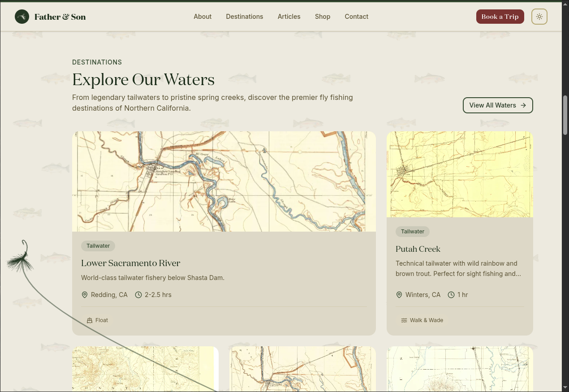Click the Lower Sacramento River heading
The width and height of the screenshot is (569, 392).
[x=131, y=263]
